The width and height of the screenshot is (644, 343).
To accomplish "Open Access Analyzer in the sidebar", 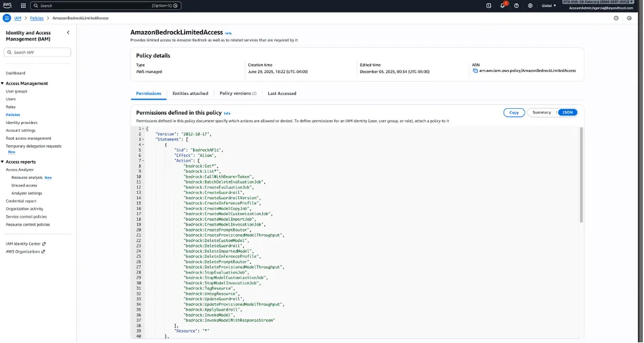I will click(20, 170).
